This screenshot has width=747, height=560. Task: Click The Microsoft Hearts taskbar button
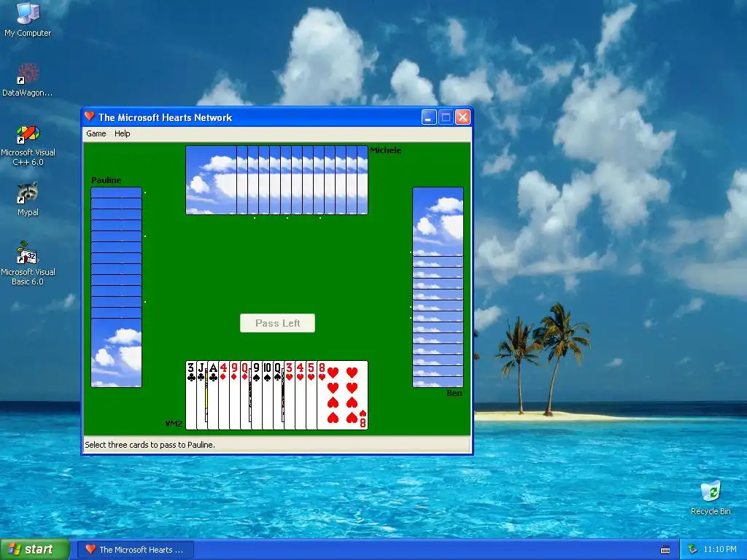click(x=135, y=550)
